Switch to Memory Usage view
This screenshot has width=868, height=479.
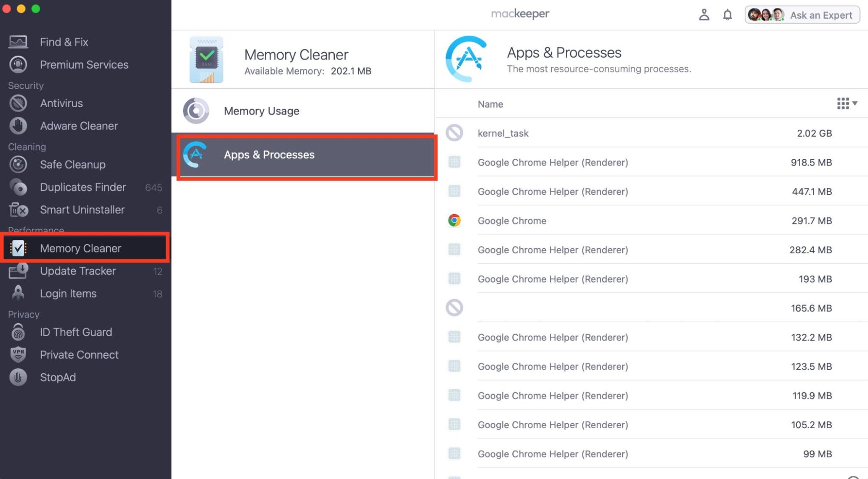tap(261, 111)
